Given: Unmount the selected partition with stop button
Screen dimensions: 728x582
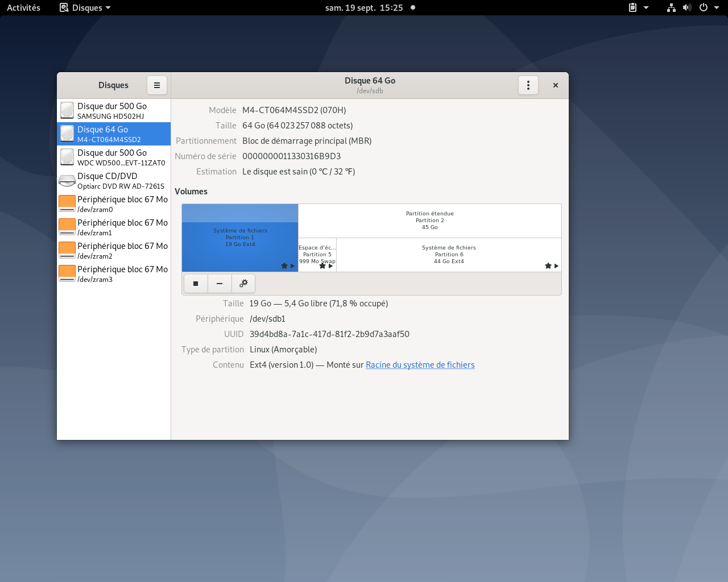Looking at the screenshot, I should tap(196, 284).
